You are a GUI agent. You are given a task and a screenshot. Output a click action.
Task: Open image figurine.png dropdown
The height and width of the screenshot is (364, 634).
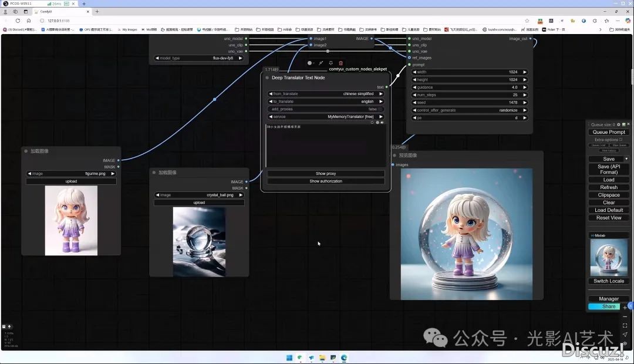pos(71,174)
